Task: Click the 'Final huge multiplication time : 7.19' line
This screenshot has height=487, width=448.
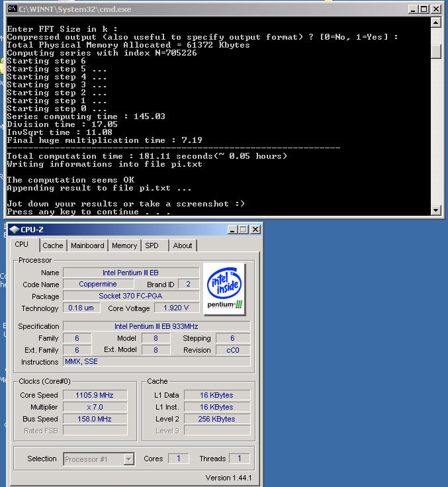Action: pyautogui.click(x=105, y=140)
